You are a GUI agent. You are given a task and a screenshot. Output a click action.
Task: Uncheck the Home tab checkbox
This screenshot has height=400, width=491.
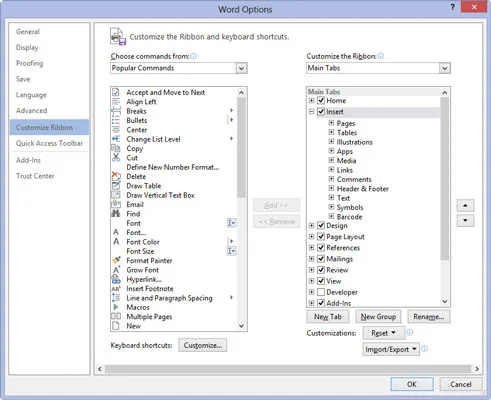coord(321,100)
